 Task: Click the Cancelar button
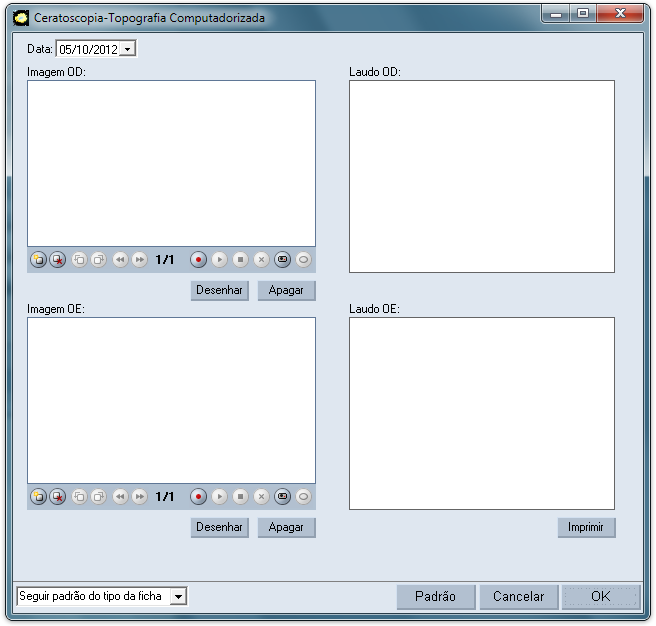(519, 597)
